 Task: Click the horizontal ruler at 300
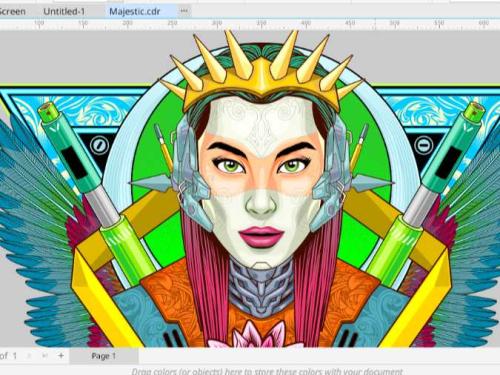click(217, 24)
